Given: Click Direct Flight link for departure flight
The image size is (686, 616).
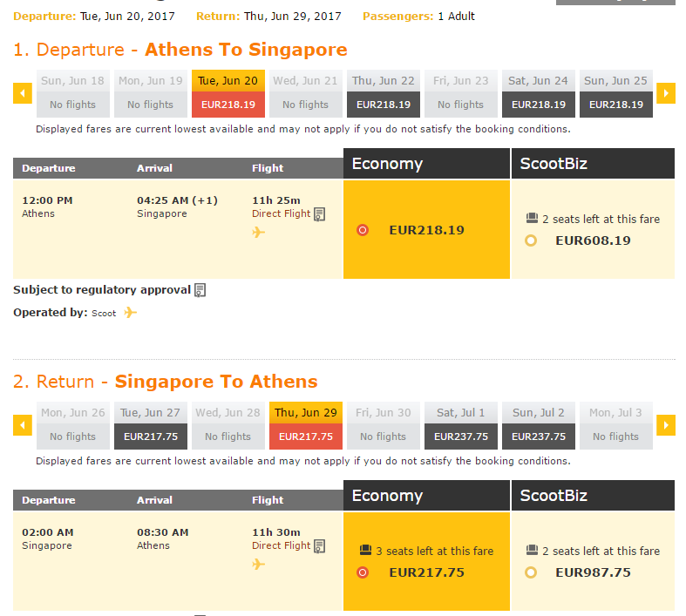Looking at the screenshot, I should pos(281,213).
